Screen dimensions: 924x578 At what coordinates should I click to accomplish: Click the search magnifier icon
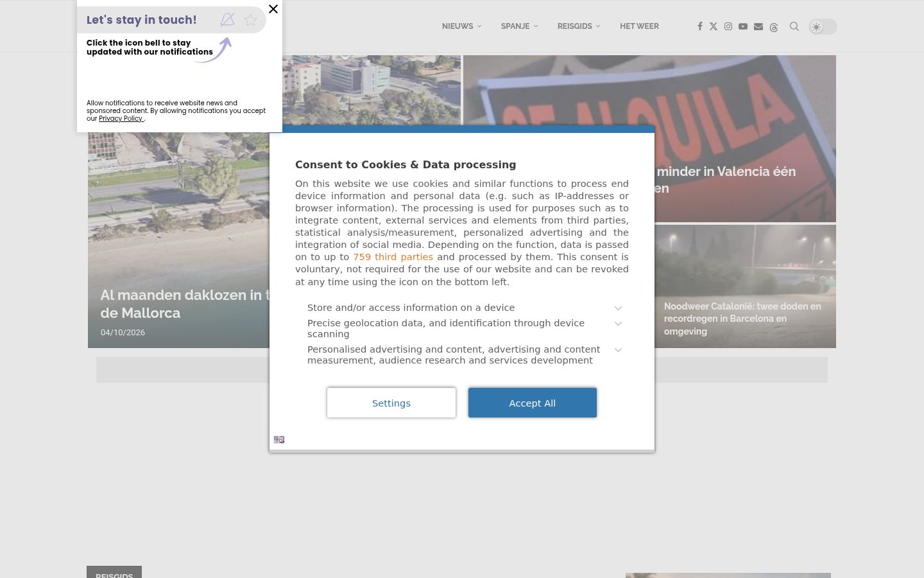[794, 26]
